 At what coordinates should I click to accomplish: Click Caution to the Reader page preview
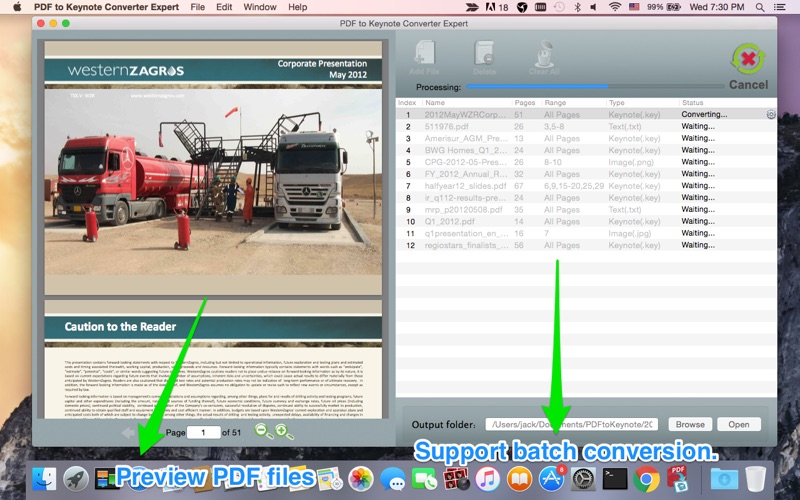coord(213,360)
